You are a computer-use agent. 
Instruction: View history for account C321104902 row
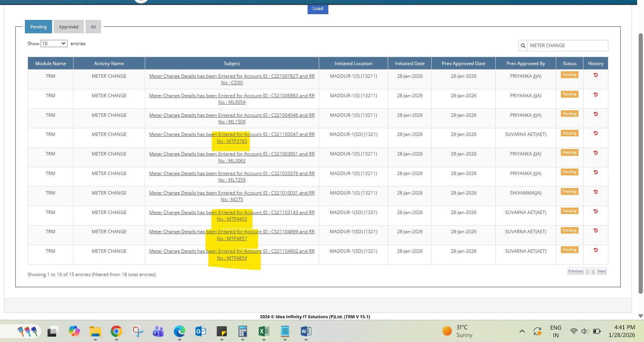point(595,250)
